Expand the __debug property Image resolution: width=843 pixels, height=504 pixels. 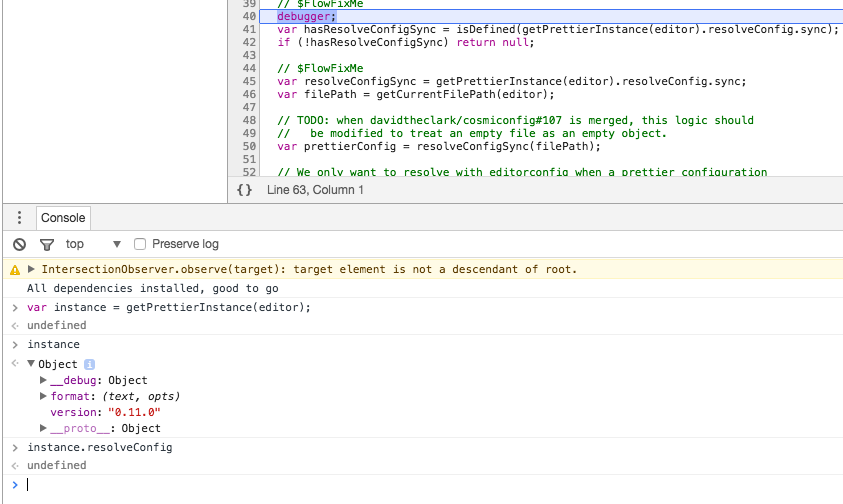[43, 380]
